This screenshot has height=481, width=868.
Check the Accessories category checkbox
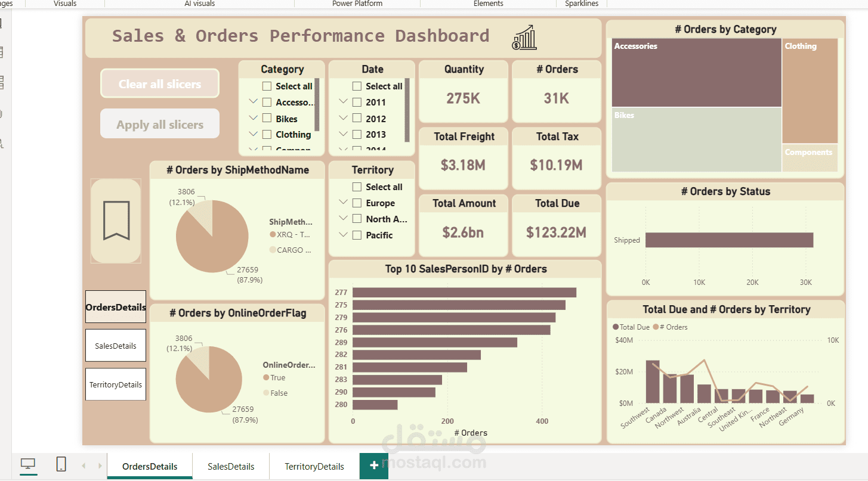pyautogui.click(x=267, y=103)
